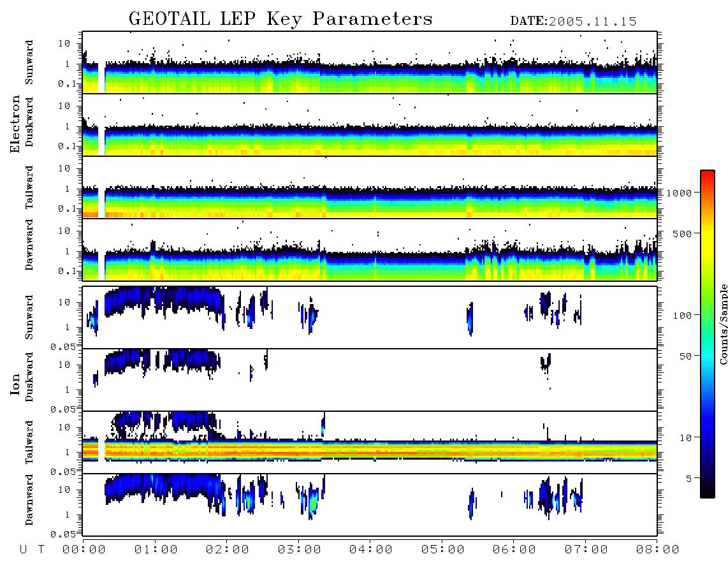728x561 pixels.
Task: Select the Electron Sunward panel label
Action: (x=29, y=62)
